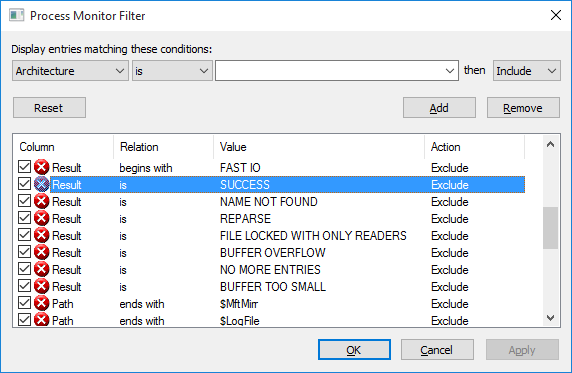
Task: Toggle checkbox for FILE LOCKED WITH ONLY READERS
Action: (x=24, y=235)
